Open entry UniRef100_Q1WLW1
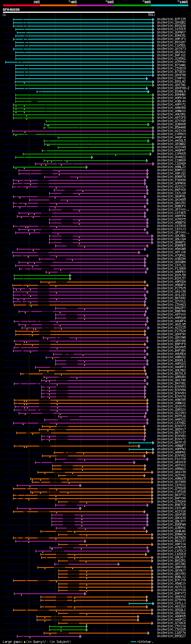 click(171, 531)
